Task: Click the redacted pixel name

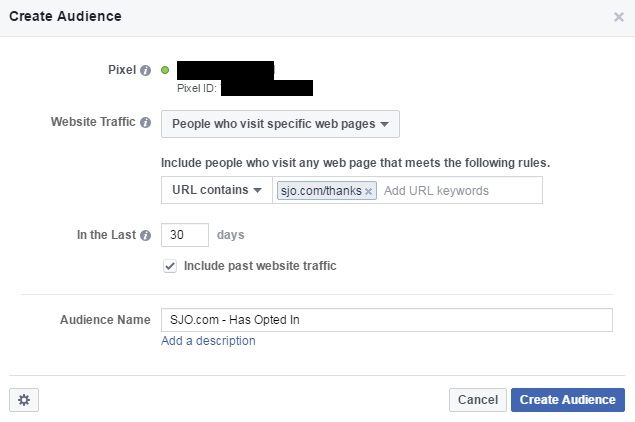Action: click(226, 70)
